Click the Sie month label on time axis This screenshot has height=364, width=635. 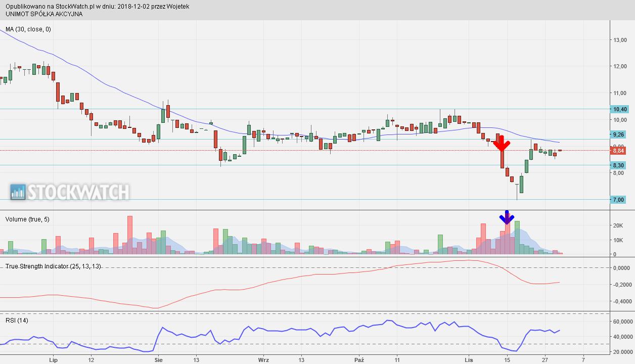[158, 360]
